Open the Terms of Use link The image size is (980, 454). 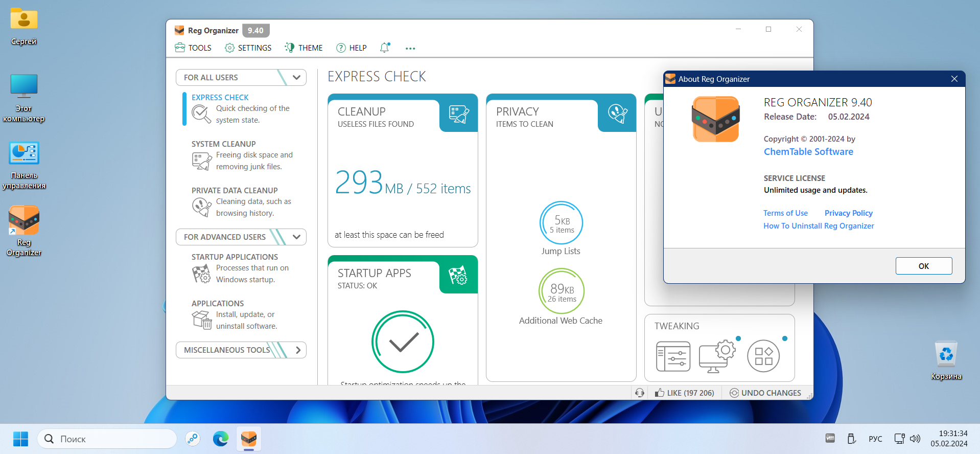[785, 213]
